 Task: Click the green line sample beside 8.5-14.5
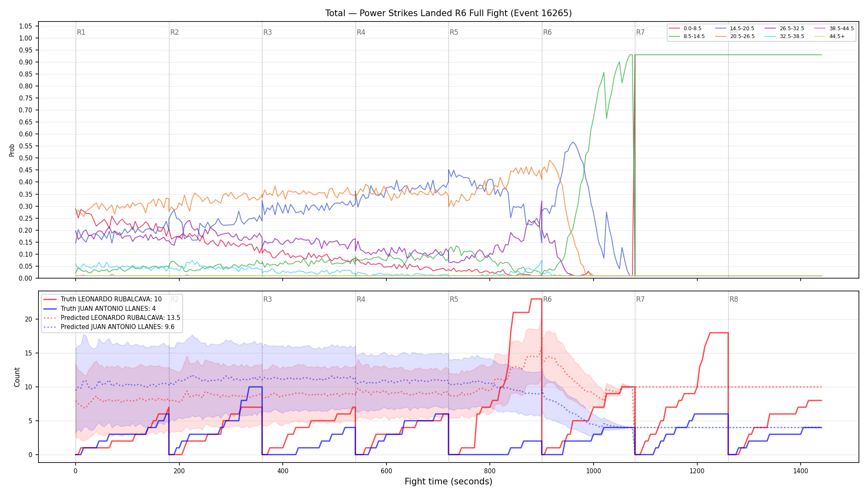(675, 36)
